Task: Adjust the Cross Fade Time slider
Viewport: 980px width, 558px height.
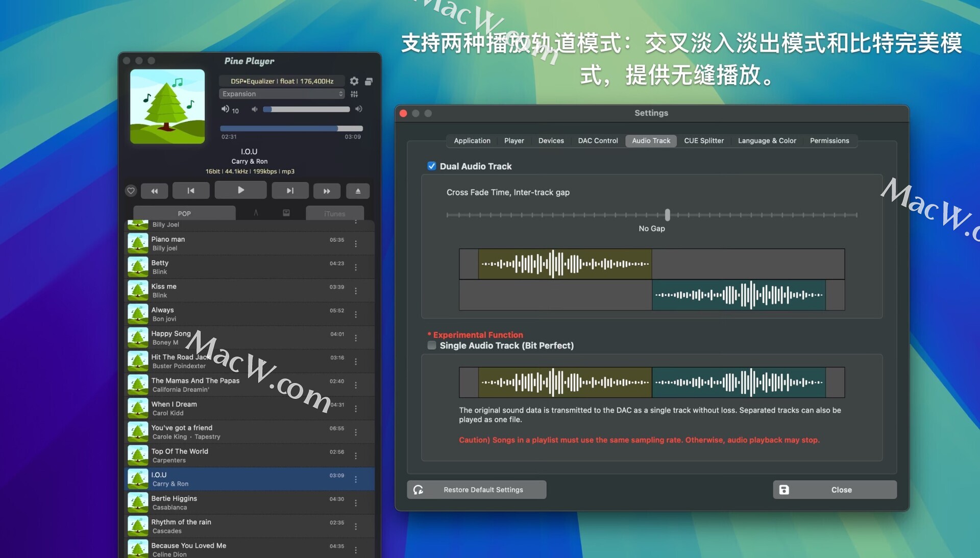Action: (667, 215)
